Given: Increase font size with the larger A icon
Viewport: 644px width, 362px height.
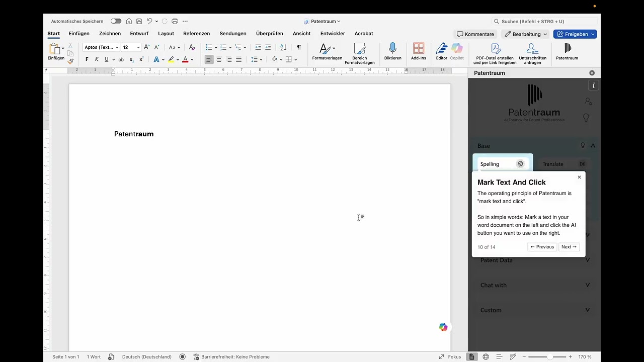Looking at the screenshot, I should click(x=146, y=47).
